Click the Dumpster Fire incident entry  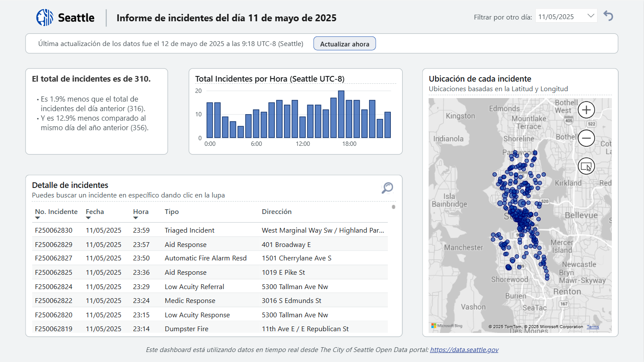[x=186, y=329]
